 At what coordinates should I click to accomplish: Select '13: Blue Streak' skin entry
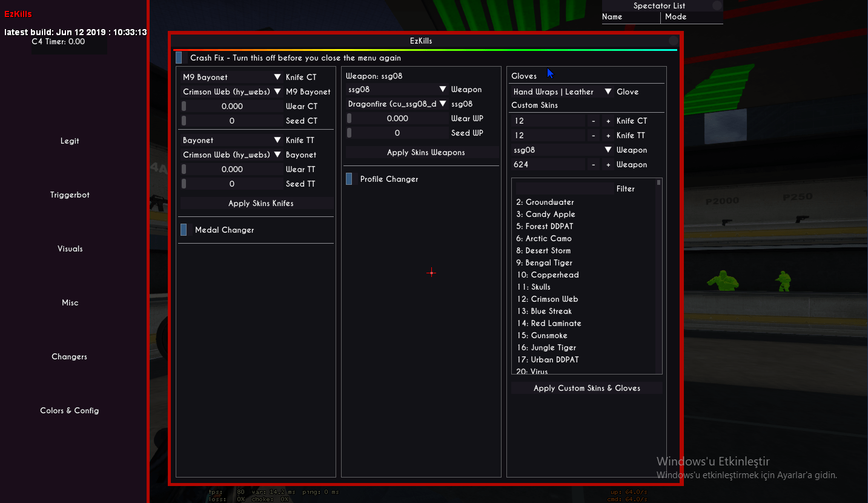[x=545, y=311]
